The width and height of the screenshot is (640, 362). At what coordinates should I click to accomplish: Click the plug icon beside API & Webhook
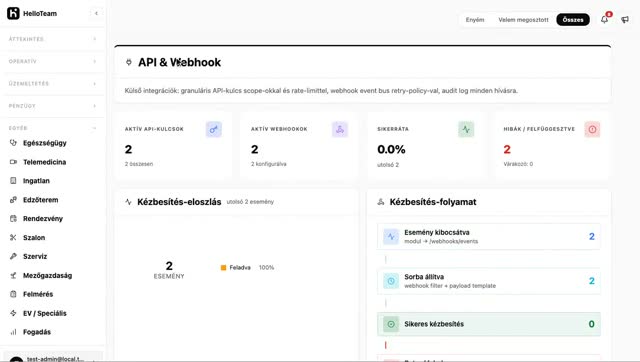click(129, 62)
